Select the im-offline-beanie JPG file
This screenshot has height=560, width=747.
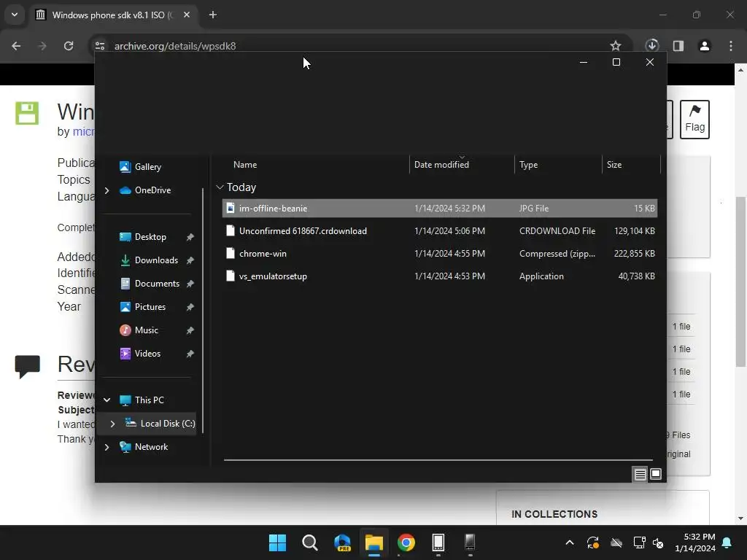click(440, 209)
